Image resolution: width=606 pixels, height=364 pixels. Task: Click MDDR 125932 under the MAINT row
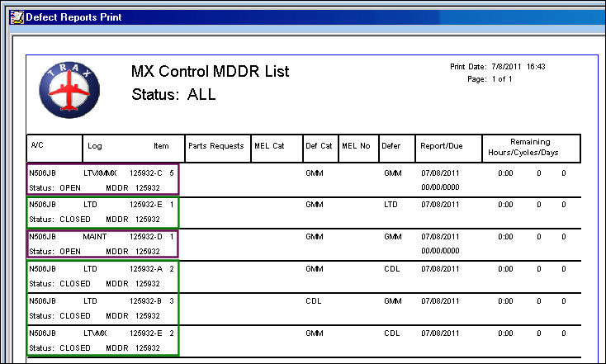point(133,252)
